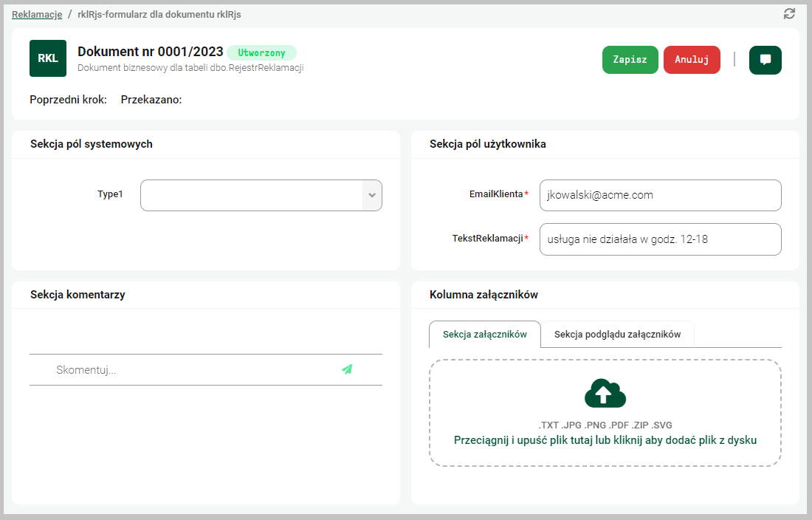The width and height of the screenshot is (812, 520).
Task: Click the green RKL document badge
Action: point(48,58)
